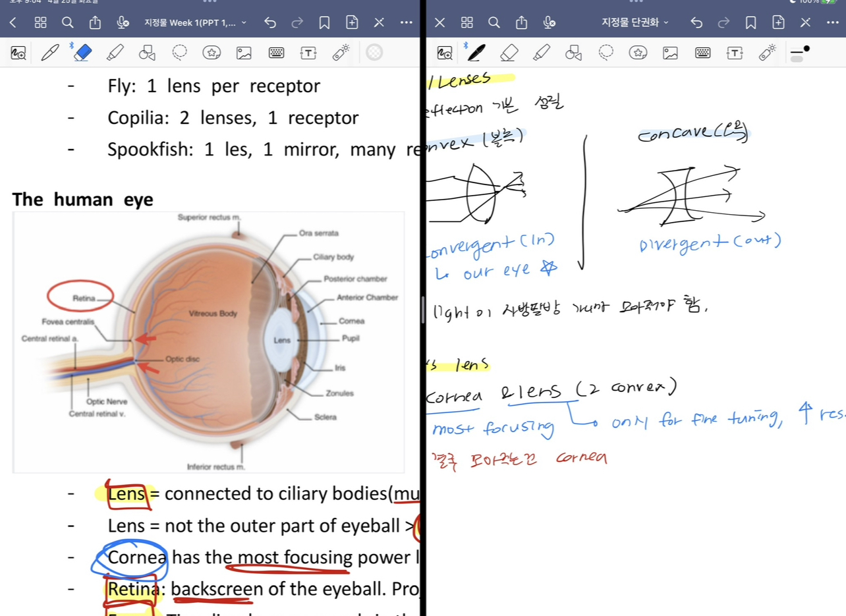
Task: Add a new page in right notebook
Action: (x=778, y=22)
